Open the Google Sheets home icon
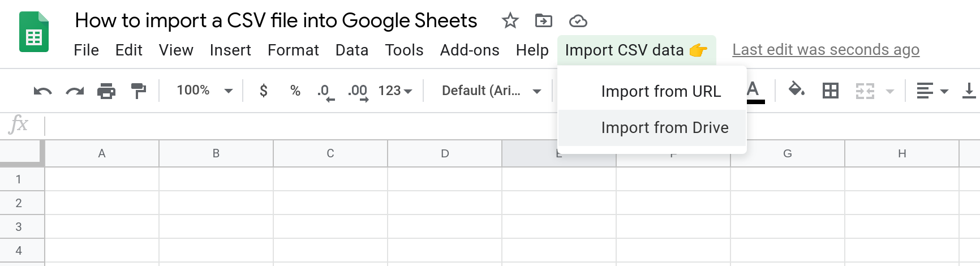Screen dimensions: 980x266 click(34, 32)
